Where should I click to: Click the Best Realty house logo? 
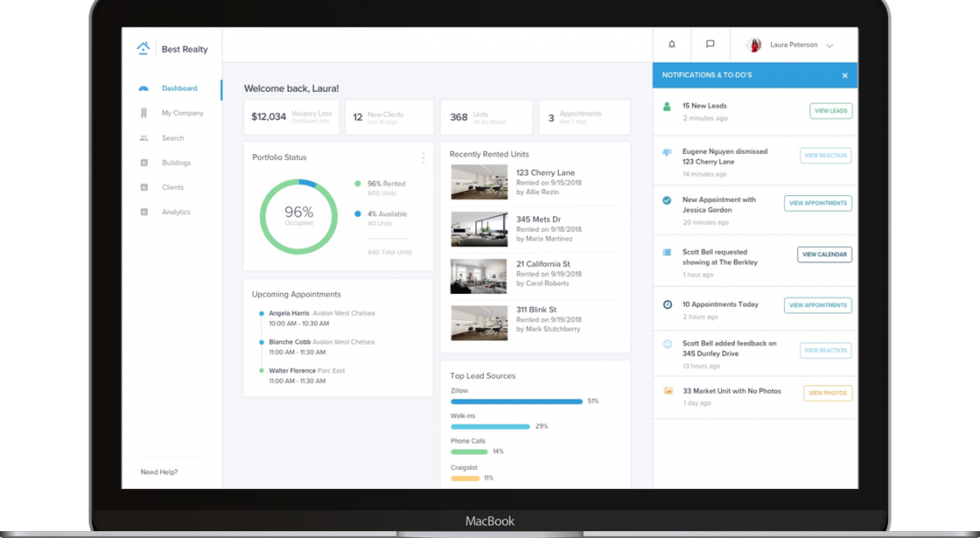(x=143, y=48)
